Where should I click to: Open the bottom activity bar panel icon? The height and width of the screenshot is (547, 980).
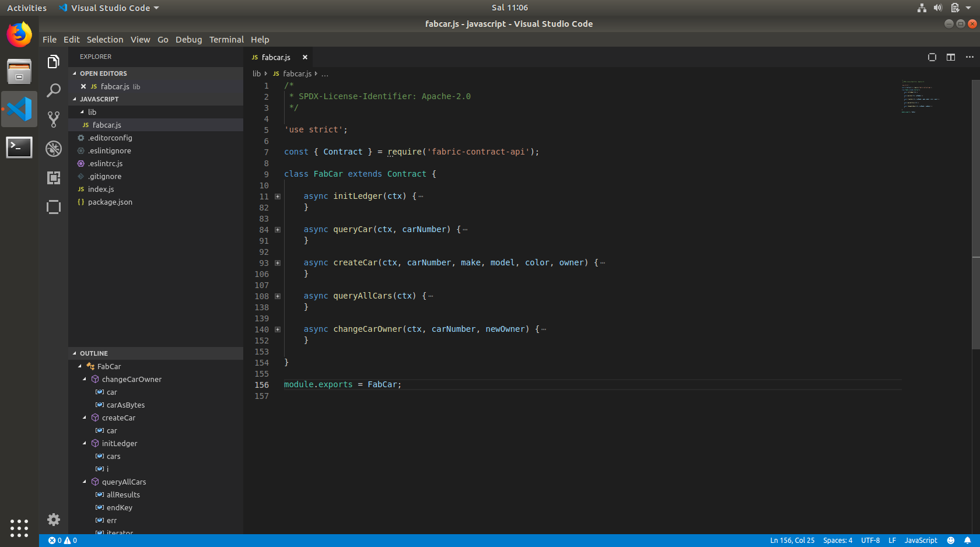[54, 207]
